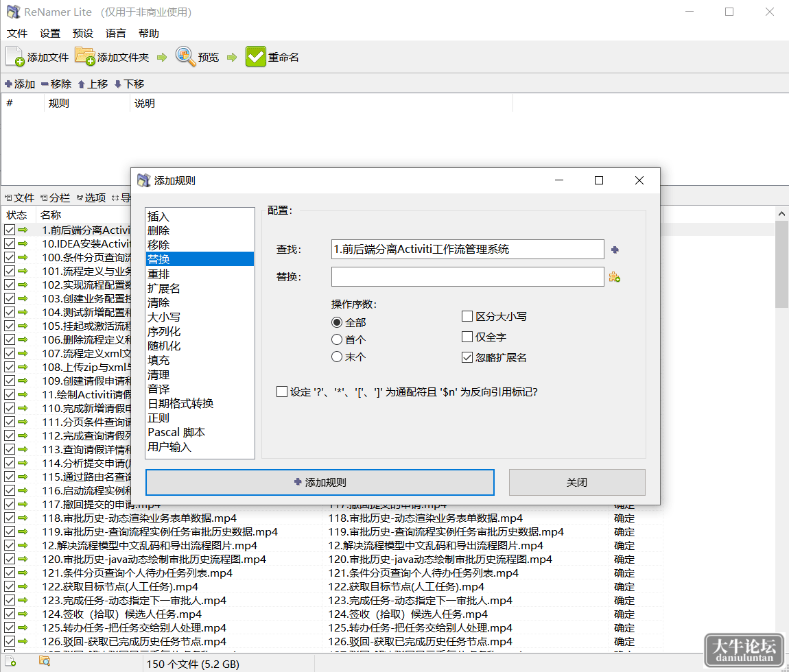
Task: Click 下移 arrow in the rules toolbar
Action: point(129,84)
